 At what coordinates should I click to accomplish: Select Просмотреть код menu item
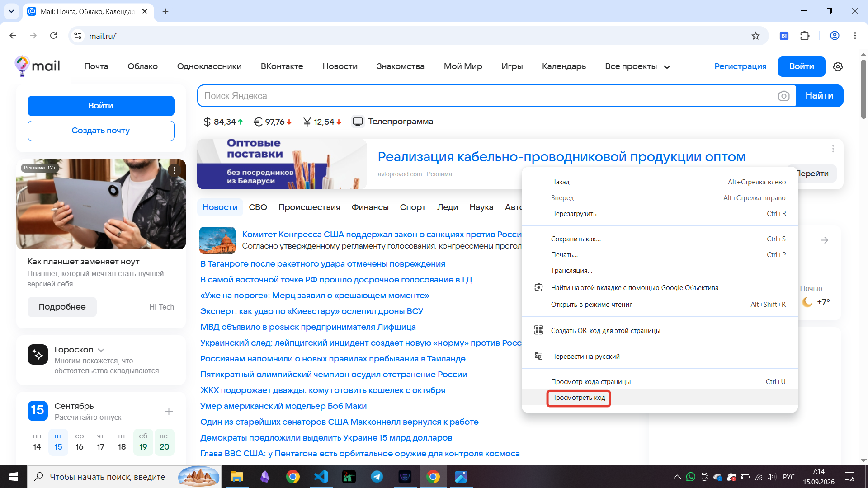pos(660,398)
